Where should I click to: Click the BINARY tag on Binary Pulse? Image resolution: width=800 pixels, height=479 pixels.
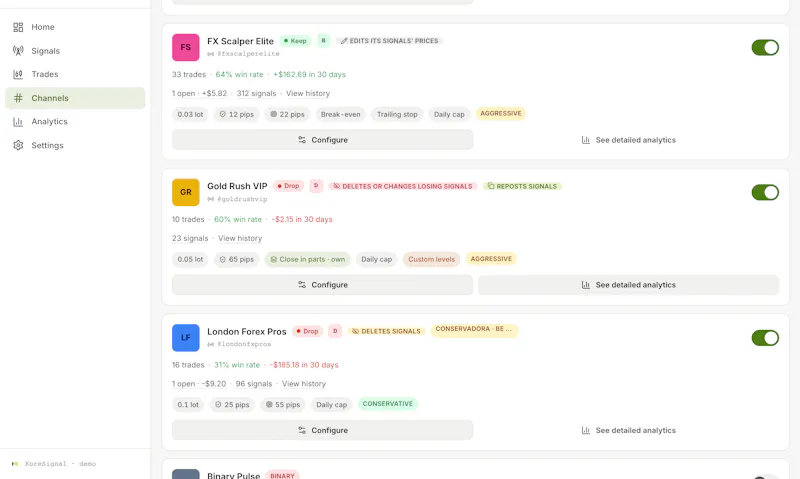click(282, 475)
